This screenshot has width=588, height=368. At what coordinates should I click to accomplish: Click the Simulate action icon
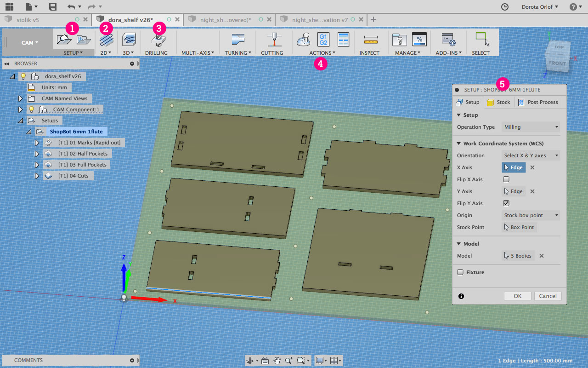point(303,40)
